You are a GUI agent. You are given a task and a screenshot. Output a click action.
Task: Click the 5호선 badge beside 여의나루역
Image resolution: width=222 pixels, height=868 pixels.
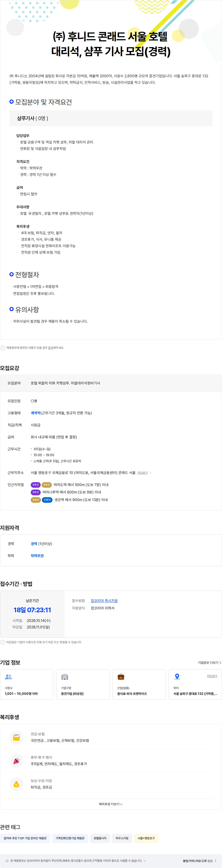(35, 492)
